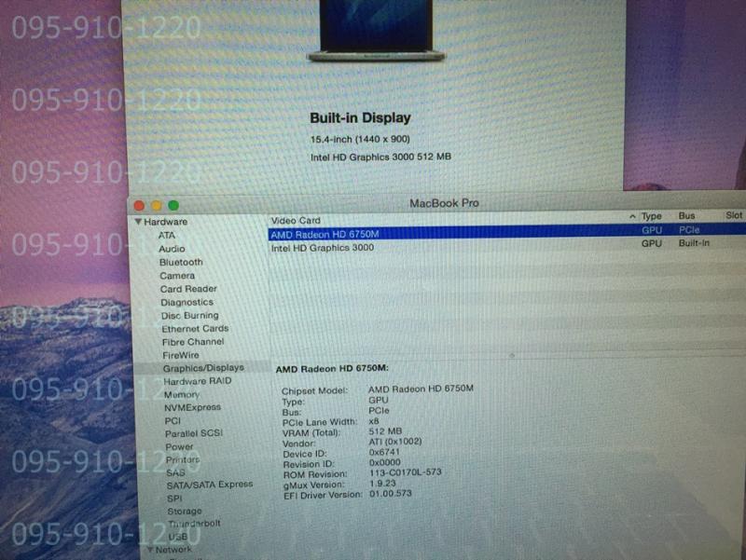Open Memory hardware information
This screenshot has width=746, height=560.
click(181, 394)
